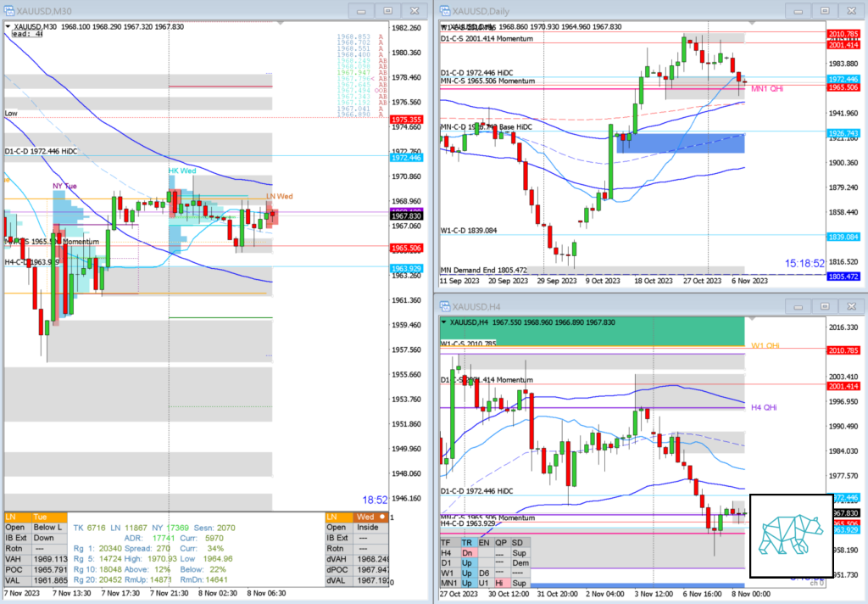Click the orange Tue session header

tap(49, 516)
